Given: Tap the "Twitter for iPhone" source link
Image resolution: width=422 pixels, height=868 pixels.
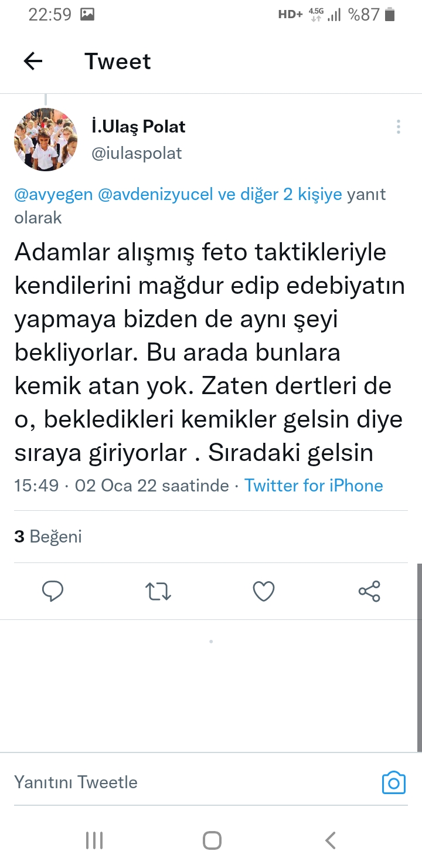Looking at the screenshot, I should 314,486.
